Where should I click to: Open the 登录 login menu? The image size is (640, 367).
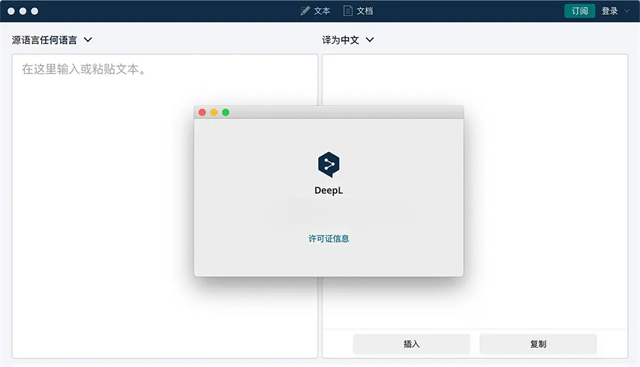(x=615, y=11)
